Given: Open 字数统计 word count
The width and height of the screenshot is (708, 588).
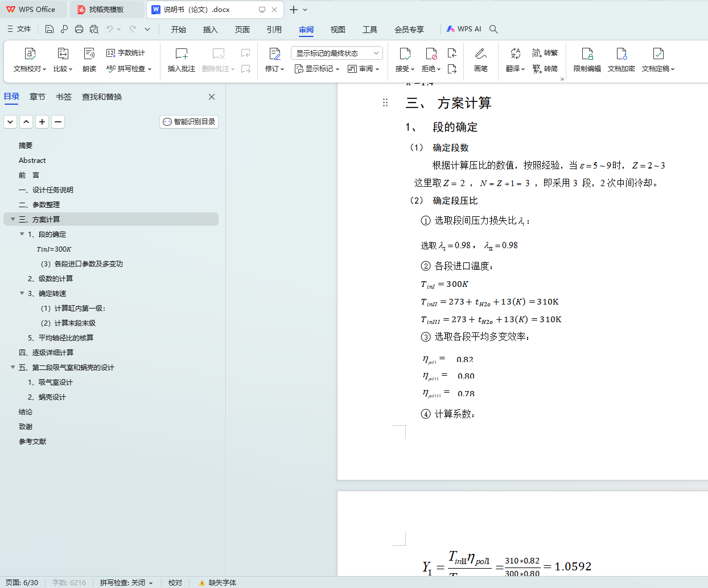Looking at the screenshot, I should pyautogui.click(x=126, y=53).
